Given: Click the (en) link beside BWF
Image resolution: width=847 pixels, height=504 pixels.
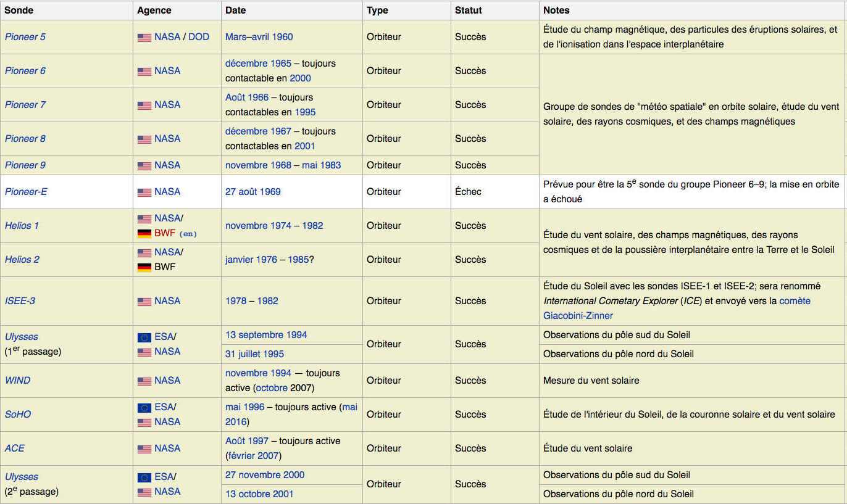Looking at the screenshot, I should click(188, 234).
